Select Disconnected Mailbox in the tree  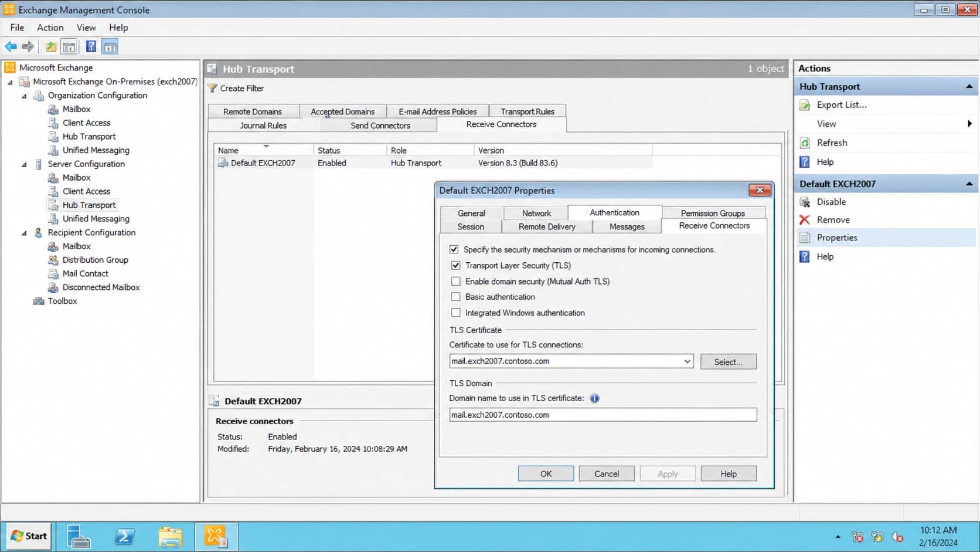pyautogui.click(x=101, y=287)
